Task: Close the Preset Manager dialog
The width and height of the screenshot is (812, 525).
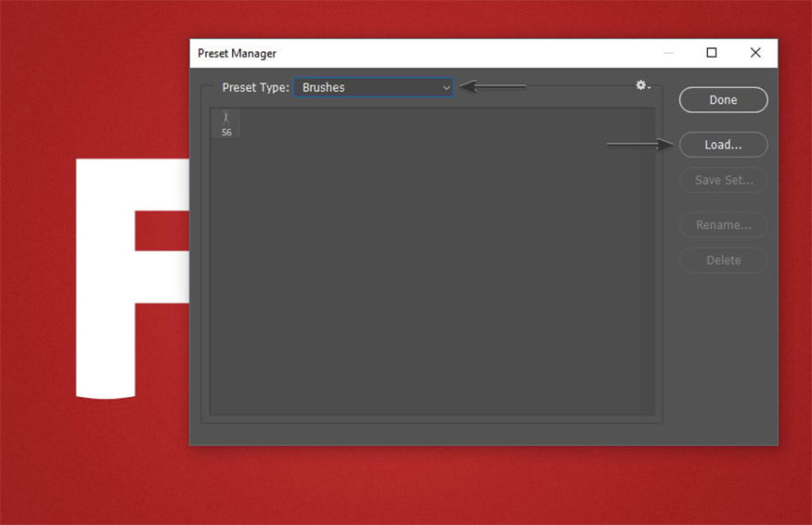Action: (x=755, y=53)
